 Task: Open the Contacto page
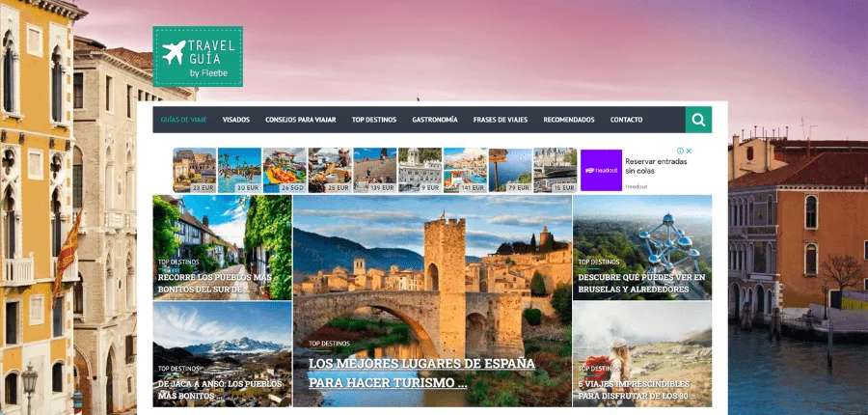pos(626,120)
